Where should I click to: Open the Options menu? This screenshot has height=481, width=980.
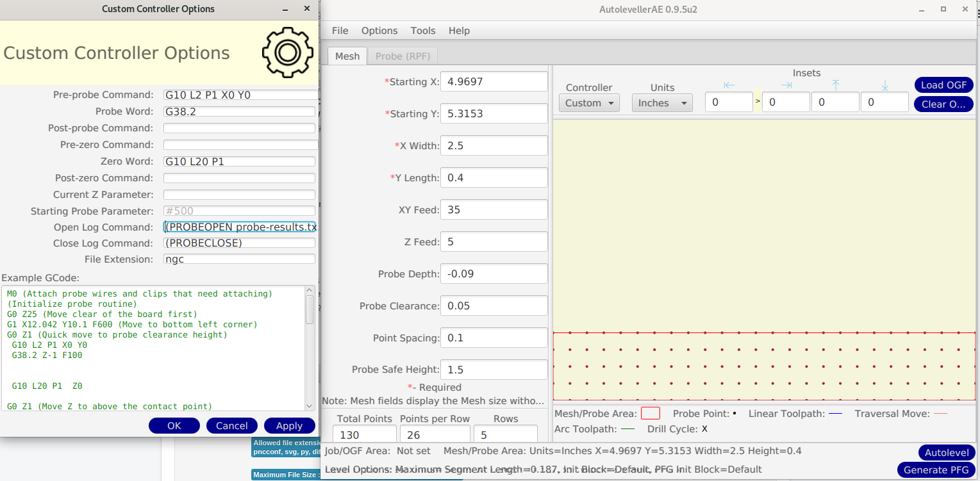[379, 31]
